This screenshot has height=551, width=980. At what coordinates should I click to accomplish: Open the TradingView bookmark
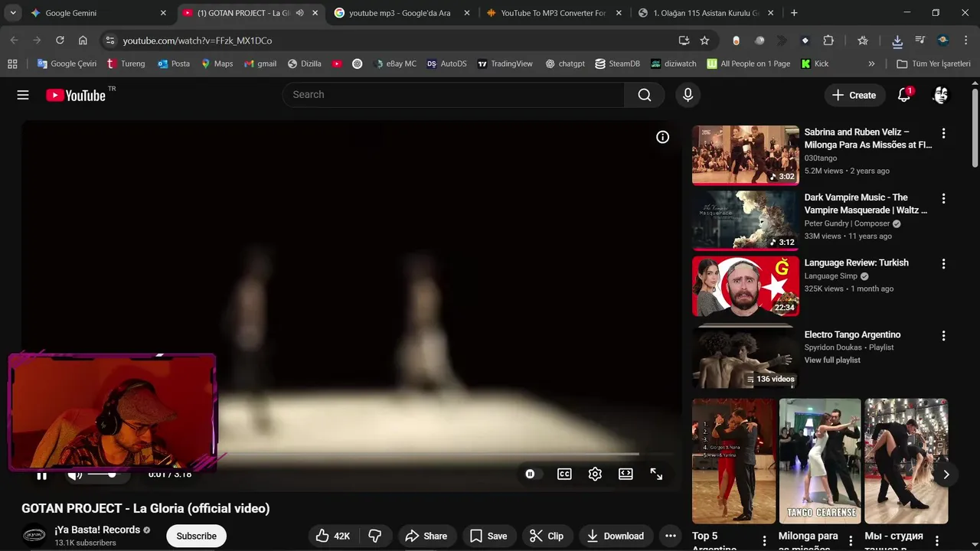point(505,64)
